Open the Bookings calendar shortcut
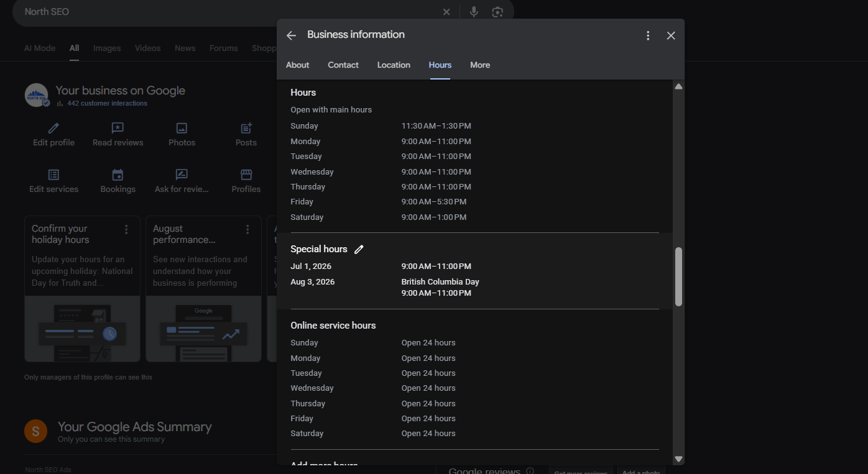This screenshot has width=868, height=474. (x=118, y=181)
